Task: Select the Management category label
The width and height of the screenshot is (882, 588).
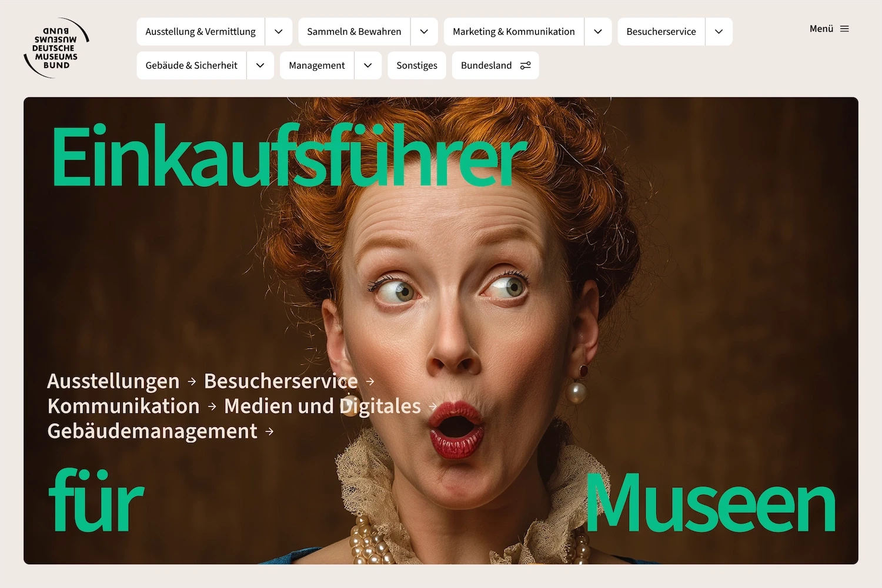Action: point(316,65)
